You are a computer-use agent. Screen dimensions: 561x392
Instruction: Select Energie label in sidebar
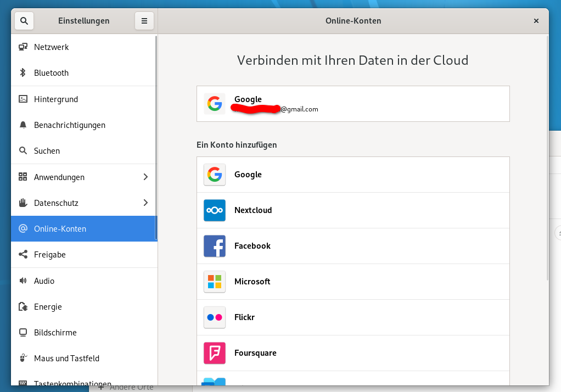click(48, 307)
